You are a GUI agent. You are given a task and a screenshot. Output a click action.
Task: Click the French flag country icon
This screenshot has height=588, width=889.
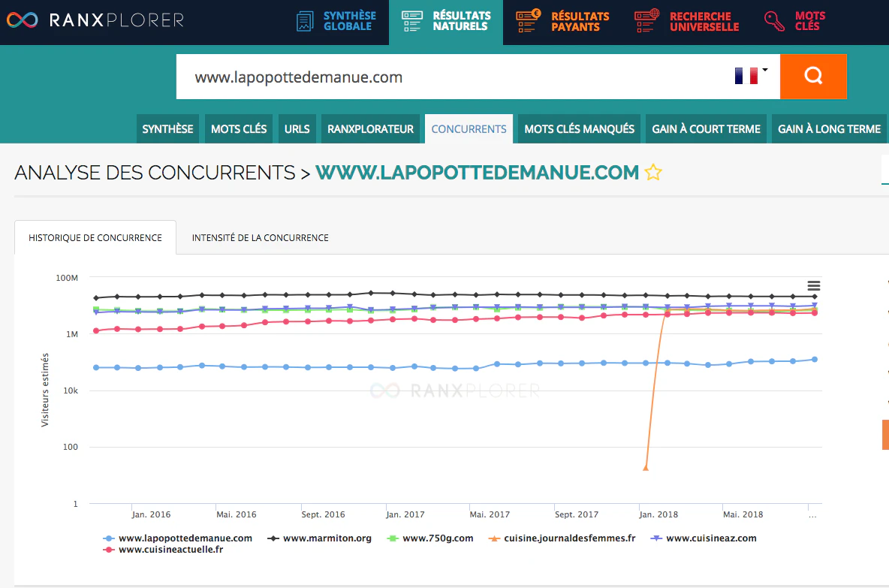[x=746, y=76]
